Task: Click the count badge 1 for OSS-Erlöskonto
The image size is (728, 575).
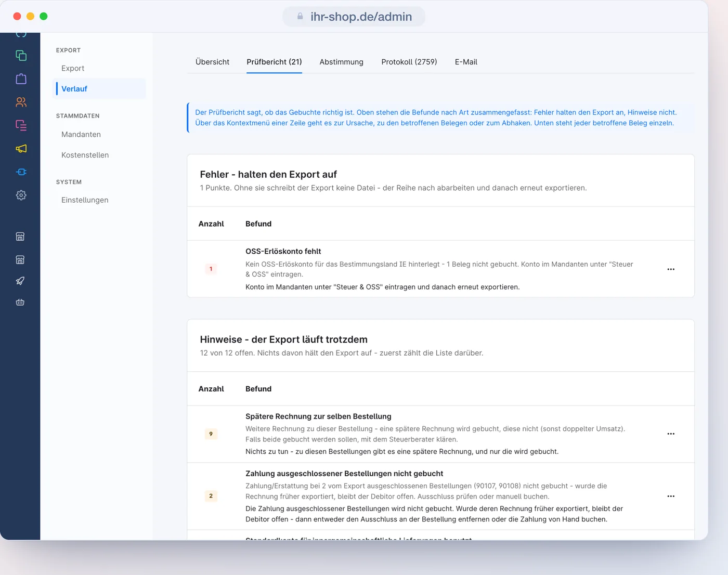Action: (211, 269)
